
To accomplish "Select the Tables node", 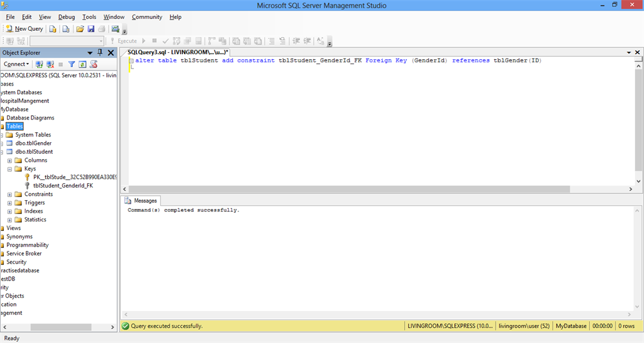I will (15, 127).
